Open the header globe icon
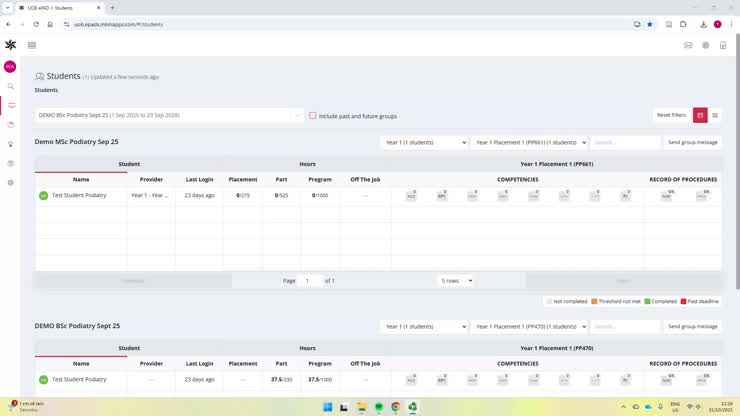740x416 pixels. coord(706,45)
